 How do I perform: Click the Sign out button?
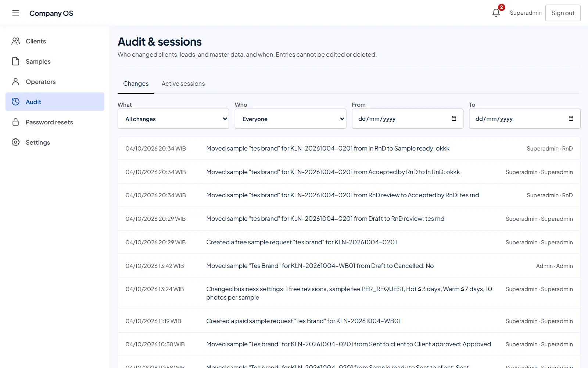563,13
